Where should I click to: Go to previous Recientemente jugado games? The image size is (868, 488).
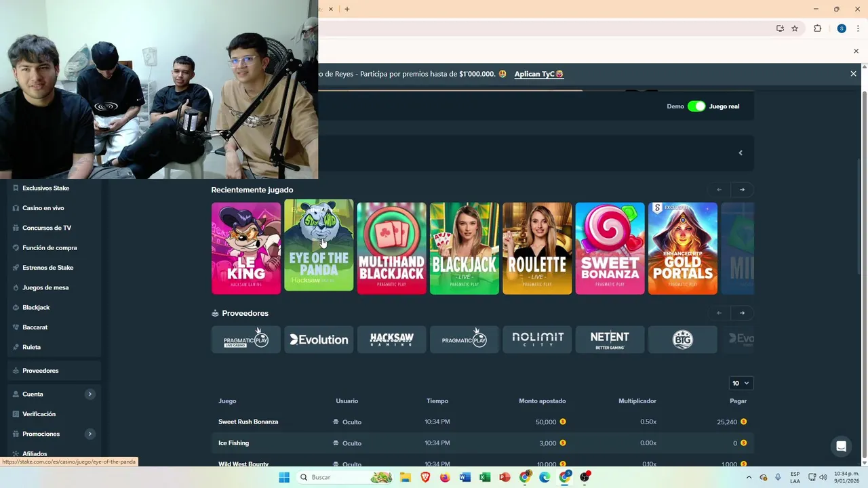719,190
